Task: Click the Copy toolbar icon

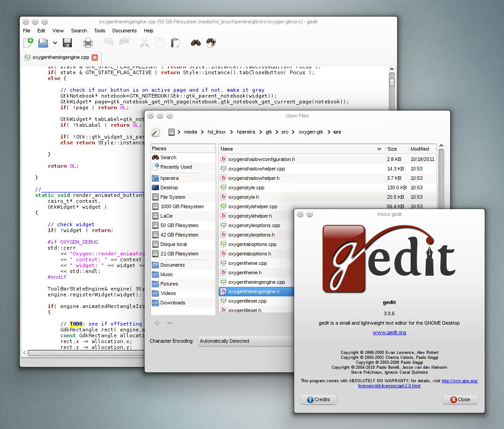Action: click(160, 42)
